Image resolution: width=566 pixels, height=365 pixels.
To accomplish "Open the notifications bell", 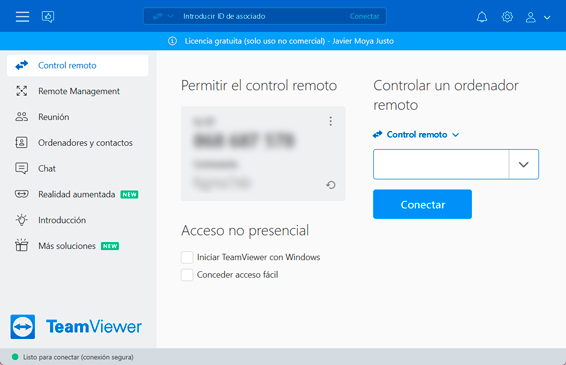I will tap(482, 17).
